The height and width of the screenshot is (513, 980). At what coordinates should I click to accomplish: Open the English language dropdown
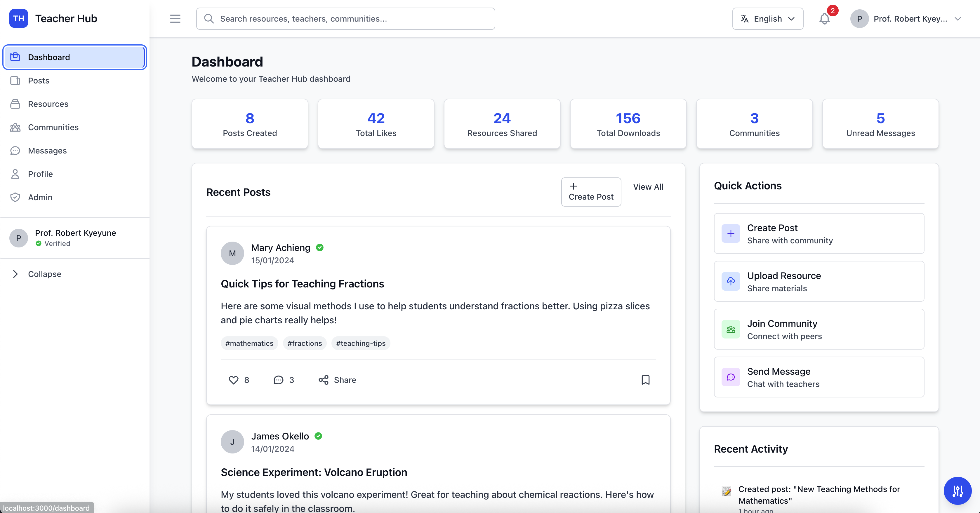pyautogui.click(x=767, y=19)
